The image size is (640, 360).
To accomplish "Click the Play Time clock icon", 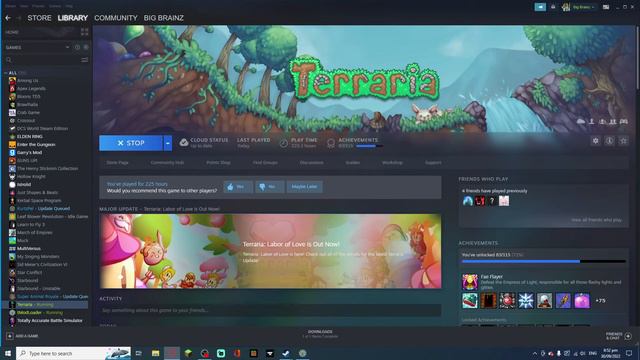I will 284,143.
